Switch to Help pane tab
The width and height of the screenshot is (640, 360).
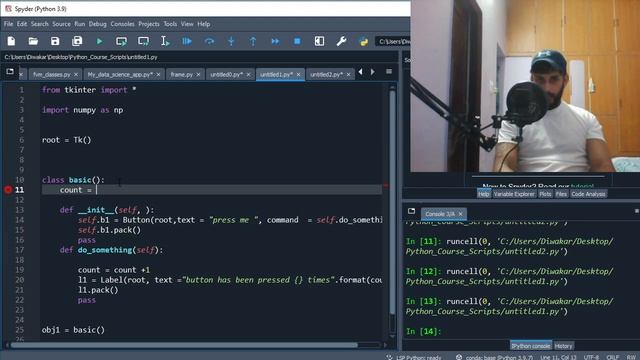pyautogui.click(x=484, y=194)
